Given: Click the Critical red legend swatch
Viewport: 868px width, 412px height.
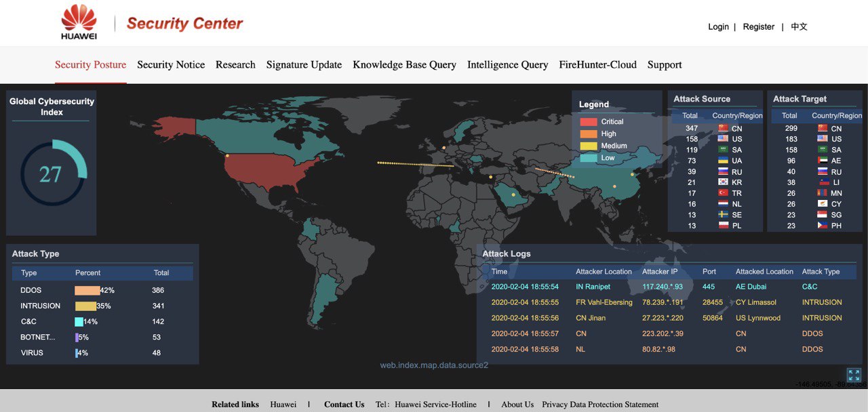Looking at the screenshot, I should click(x=588, y=122).
